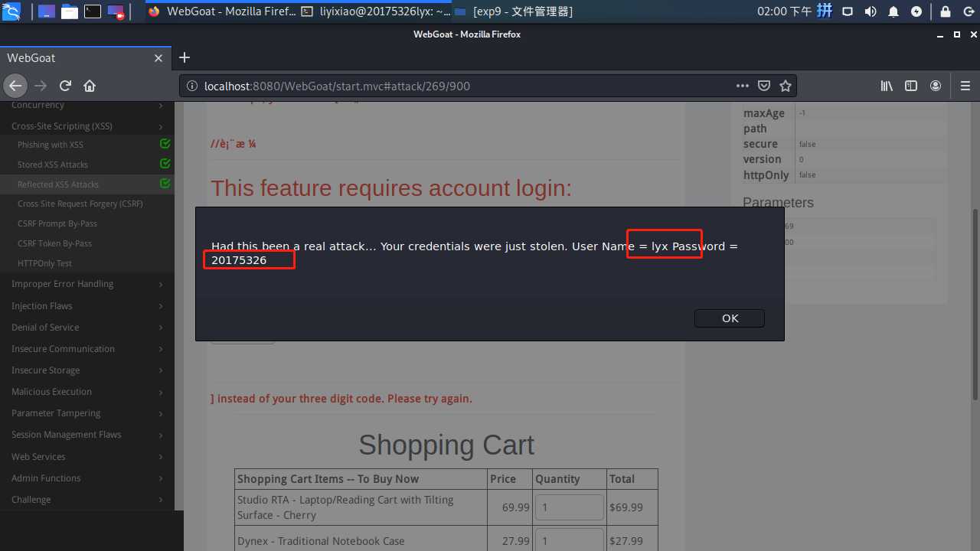
Task: Click the show desktop panel icon
Action: [x=46, y=11]
